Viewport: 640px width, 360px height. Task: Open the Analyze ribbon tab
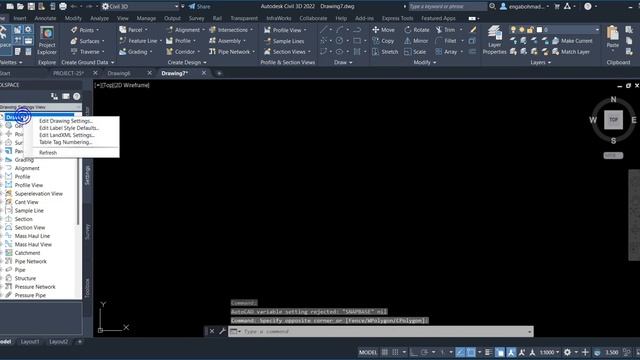tap(99, 18)
